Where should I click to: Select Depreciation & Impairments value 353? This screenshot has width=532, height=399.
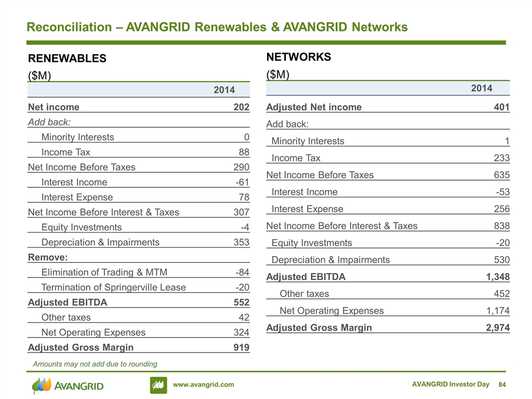tap(242, 242)
